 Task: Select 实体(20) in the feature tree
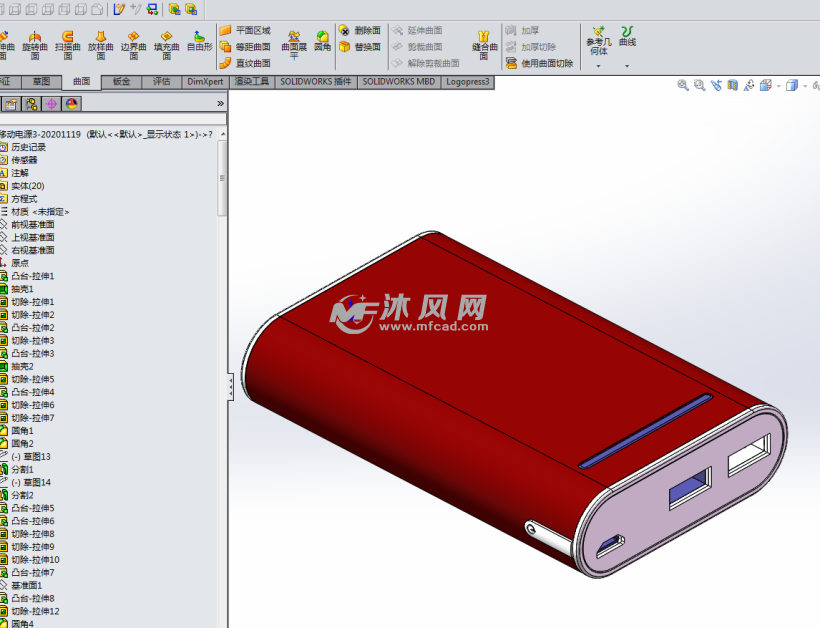point(27,186)
